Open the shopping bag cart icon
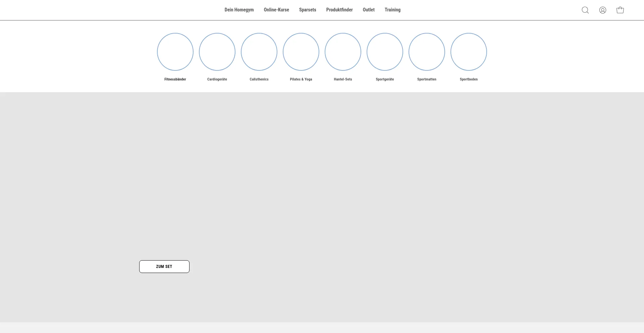This screenshot has width=644, height=333. (x=620, y=10)
